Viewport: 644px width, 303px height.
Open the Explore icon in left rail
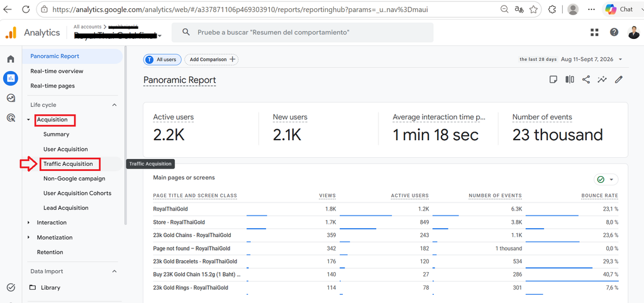[11, 98]
